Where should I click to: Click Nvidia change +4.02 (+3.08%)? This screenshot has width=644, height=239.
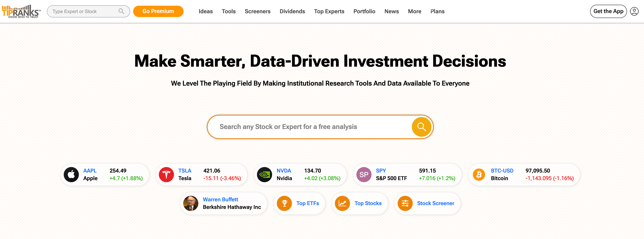[322, 178]
